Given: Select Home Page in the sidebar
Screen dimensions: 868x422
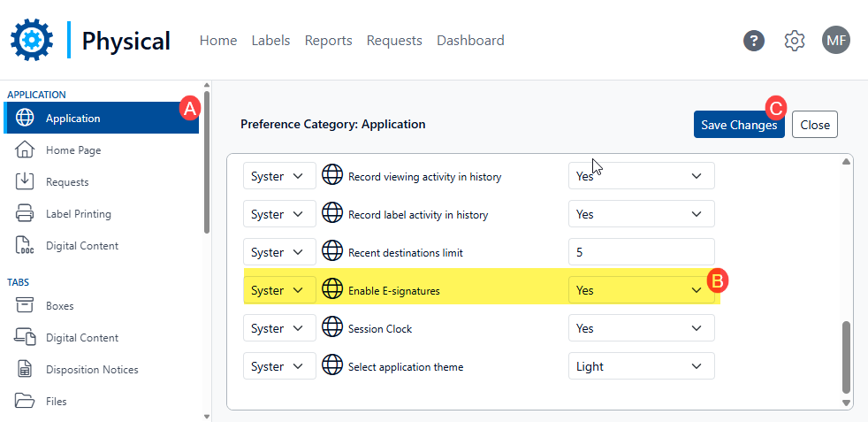Looking at the screenshot, I should [x=73, y=150].
